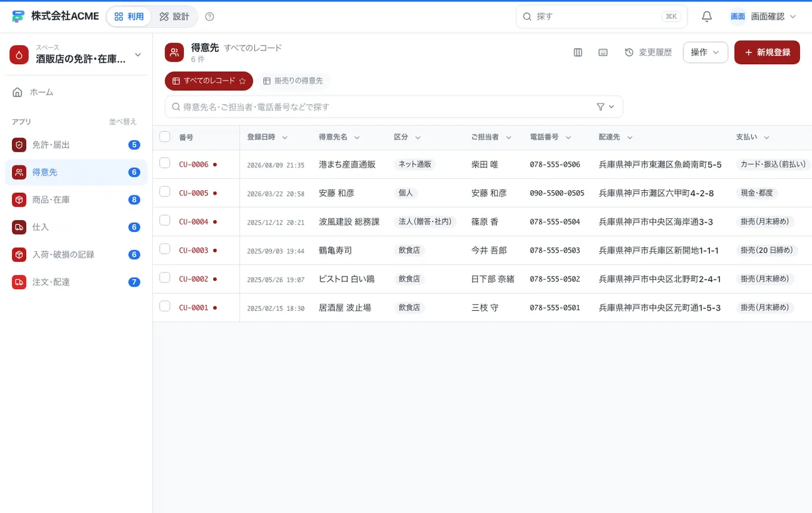This screenshot has width=812, height=513.
Task: Switch to 掛売りの得意先 view tab
Action: coord(293,81)
